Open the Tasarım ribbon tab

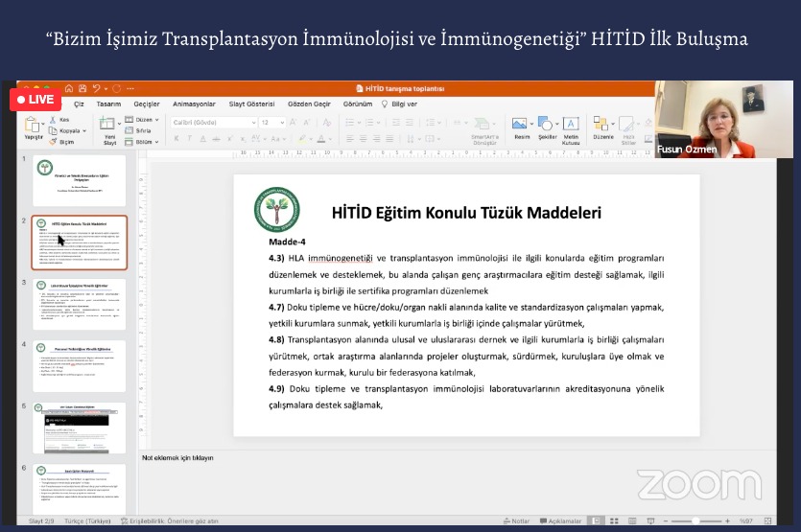[x=108, y=104]
